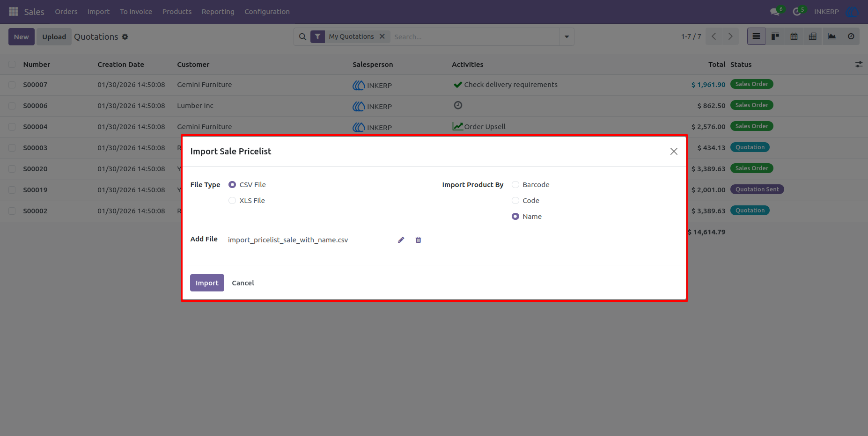
Task: Click the clock activity icon for S00006
Action: 458,105
